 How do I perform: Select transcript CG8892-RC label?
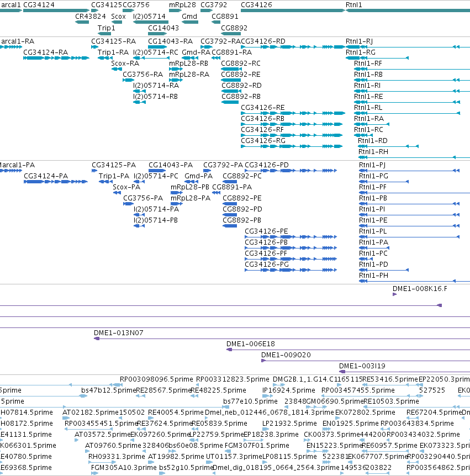241,63
